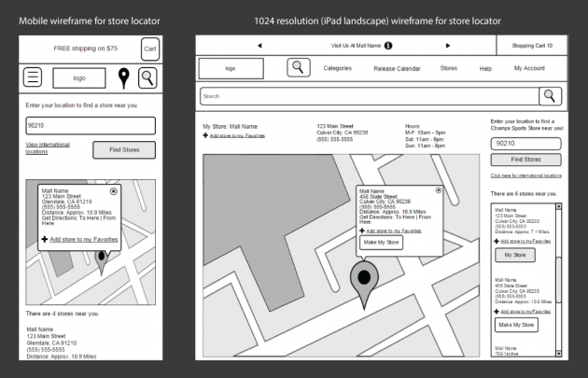
Task: Open search via magnifier in mobile header
Action: (147, 78)
